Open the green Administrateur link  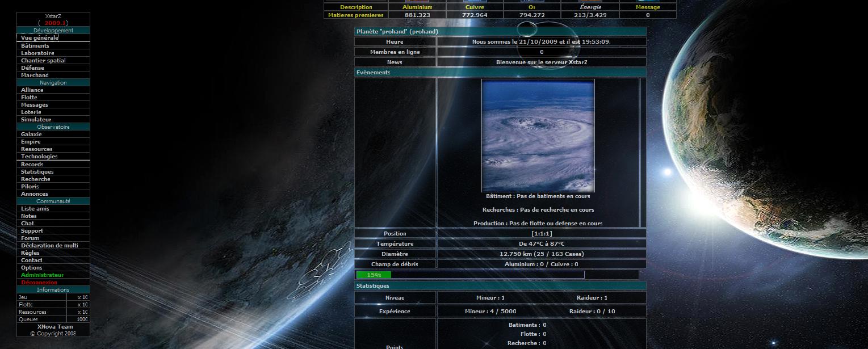[43, 275]
